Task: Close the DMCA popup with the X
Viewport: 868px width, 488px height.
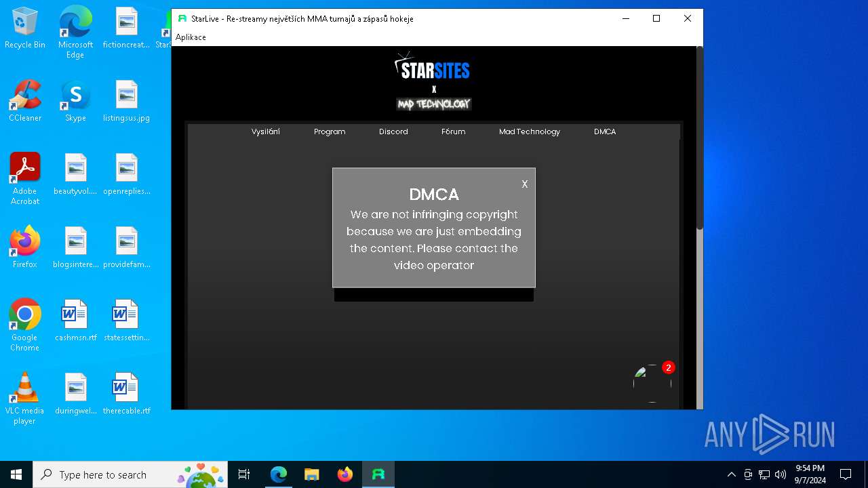Action: [x=524, y=184]
